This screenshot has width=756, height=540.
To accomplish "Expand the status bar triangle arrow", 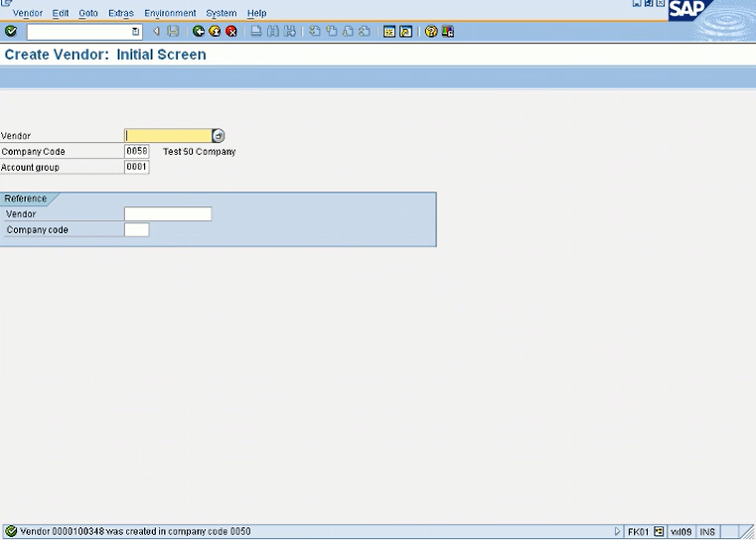I will [x=617, y=531].
